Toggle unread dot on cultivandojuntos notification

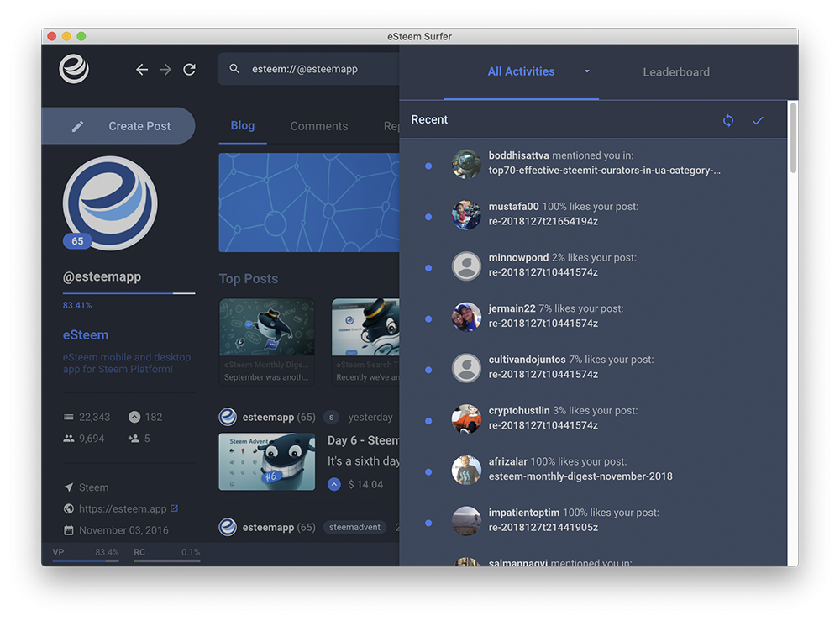[428, 371]
